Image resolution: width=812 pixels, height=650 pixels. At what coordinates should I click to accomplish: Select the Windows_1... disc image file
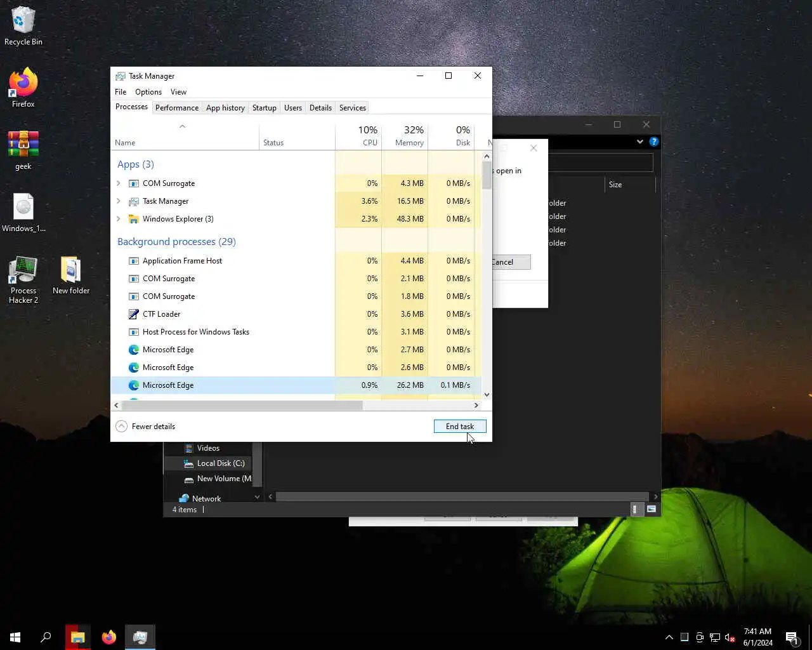point(23,213)
